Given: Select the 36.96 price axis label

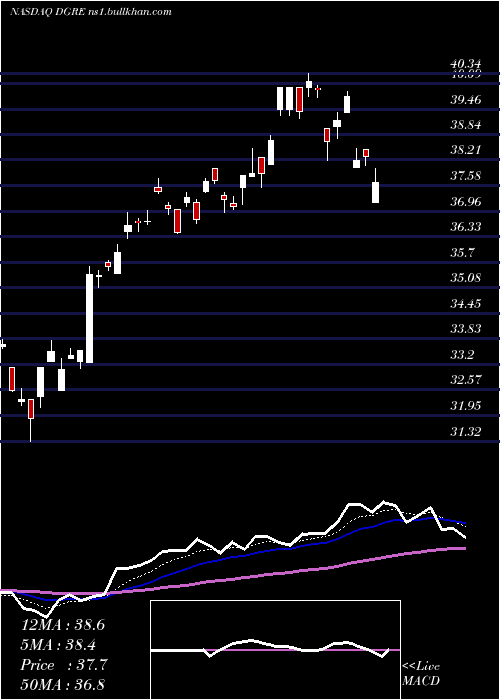Looking at the screenshot, I should (x=466, y=202).
